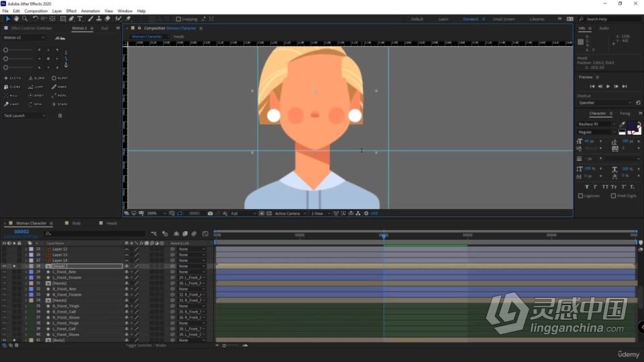The width and height of the screenshot is (644, 362).
Task: Select the Pen tool
Action: (72, 19)
